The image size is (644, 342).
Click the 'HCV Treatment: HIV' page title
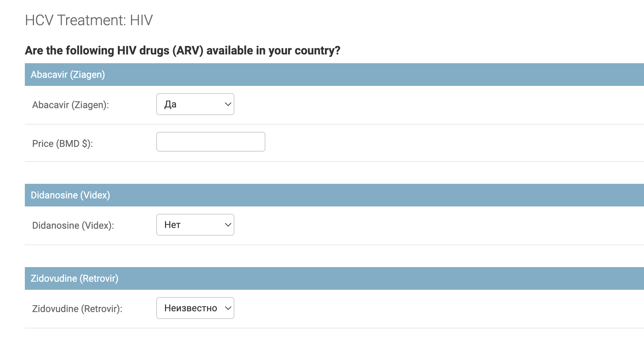coord(89,20)
